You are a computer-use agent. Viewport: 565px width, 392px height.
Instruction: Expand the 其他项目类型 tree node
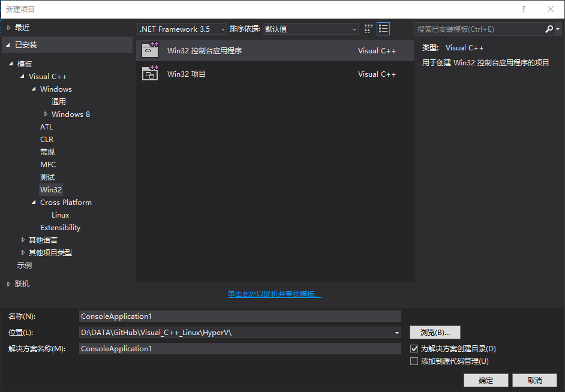pyautogui.click(x=23, y=253)
